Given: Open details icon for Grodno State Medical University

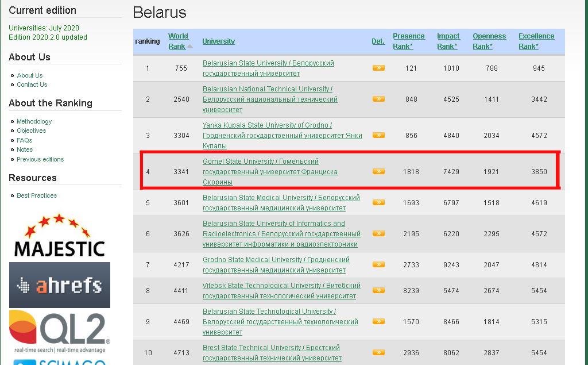Looking at the screenshot, I should pyautogui.click(x=378, y=264).
